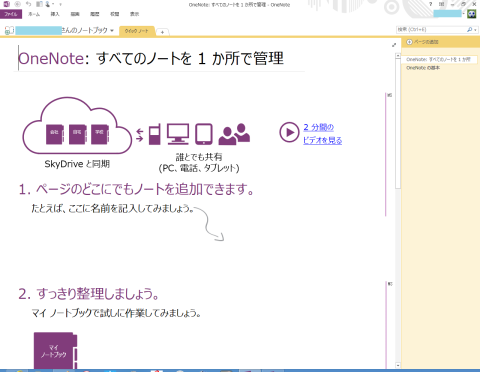Open the ファイル (File) tab
This screenshot has width=480, height=372.
point(11,14)
